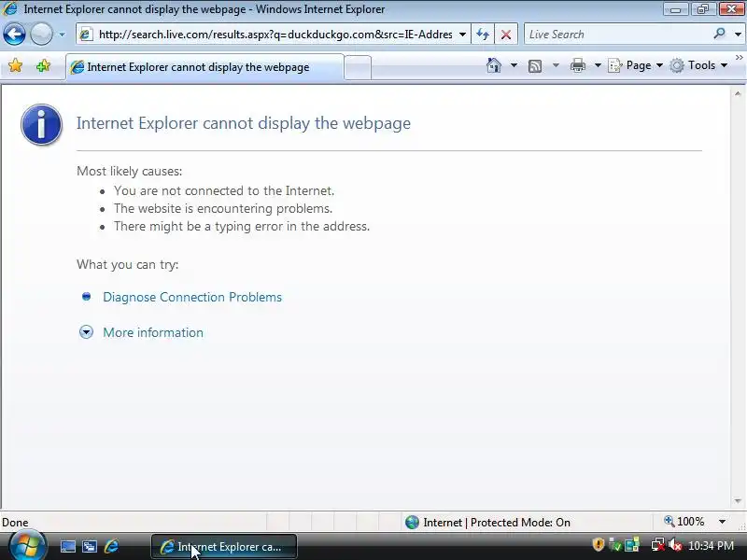Viewport: 747px width, 560px height.
Task: Click the red Stop loading icon
Action: [506, 35]
